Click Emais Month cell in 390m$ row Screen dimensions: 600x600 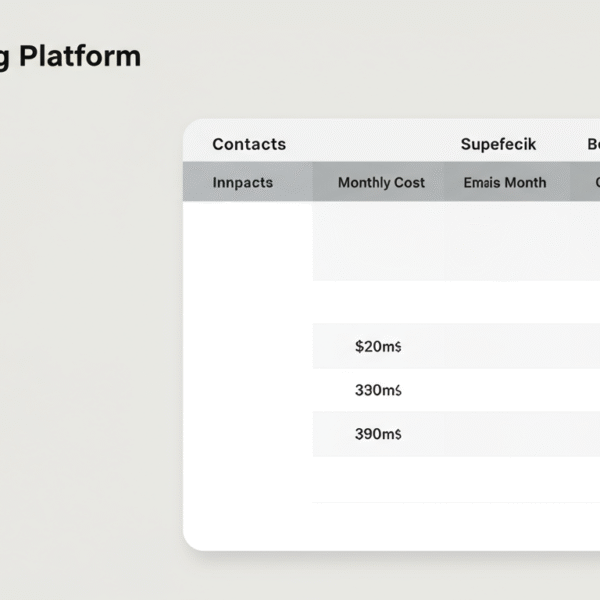[x=505, y=434]
